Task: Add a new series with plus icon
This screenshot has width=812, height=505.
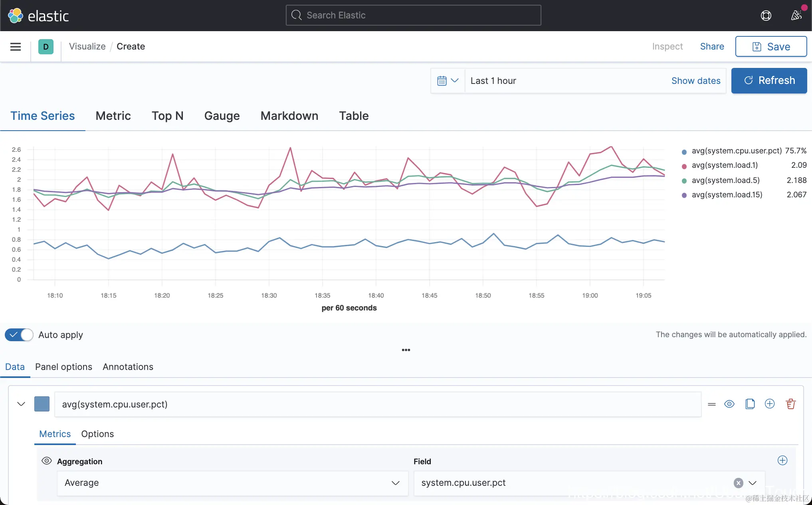Action: (770, 404)
